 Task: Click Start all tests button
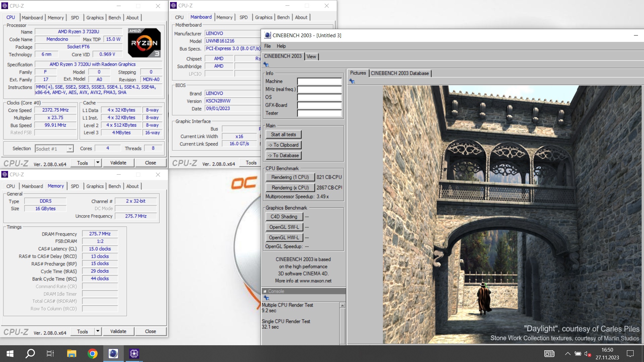[x=283, y=134]
